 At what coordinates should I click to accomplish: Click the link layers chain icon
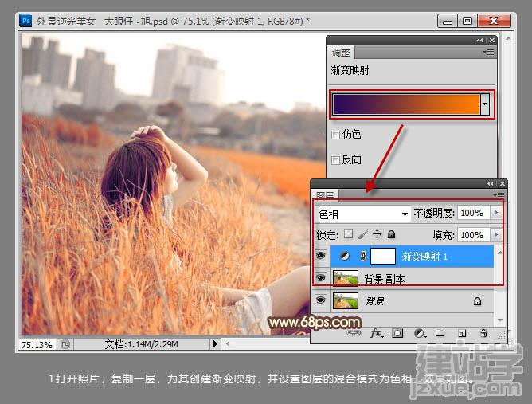coord(354,333)
